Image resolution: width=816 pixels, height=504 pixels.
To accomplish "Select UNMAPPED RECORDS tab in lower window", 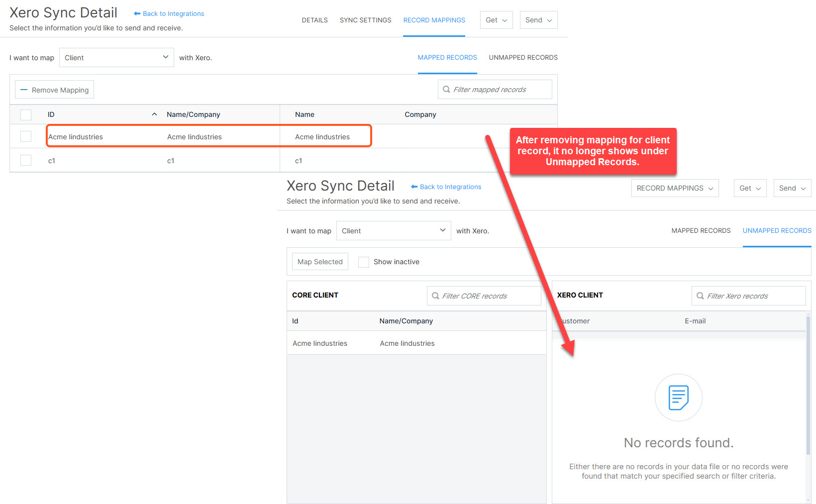I will coord(777,231).
